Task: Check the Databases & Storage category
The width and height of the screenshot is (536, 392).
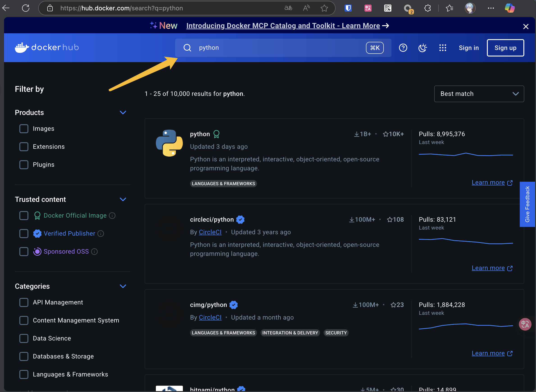Action: coord(24,356)
